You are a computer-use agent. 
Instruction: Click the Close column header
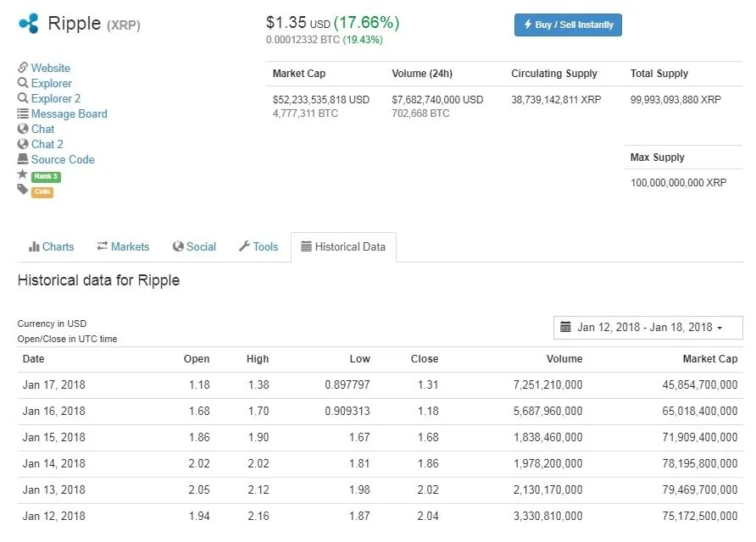425,359
